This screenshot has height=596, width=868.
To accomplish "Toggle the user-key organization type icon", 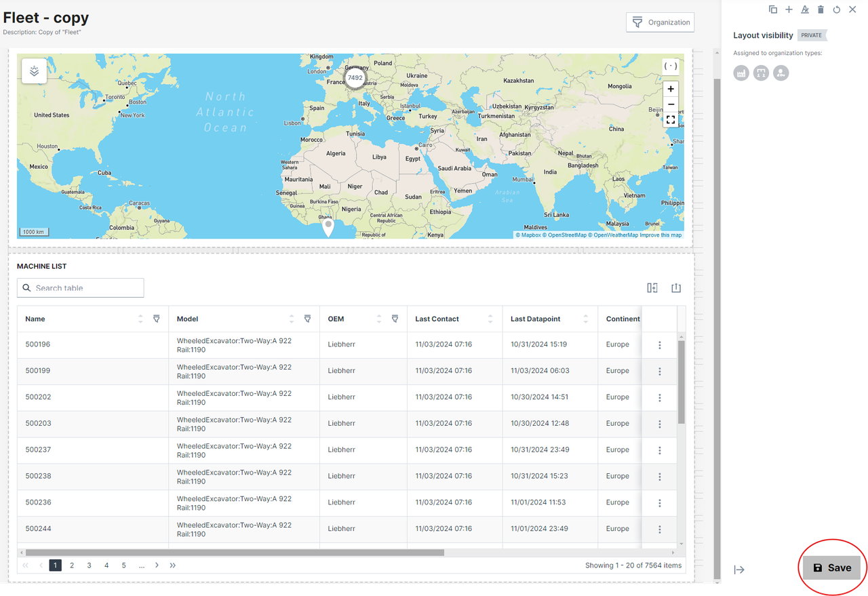I will pos(781,73).
